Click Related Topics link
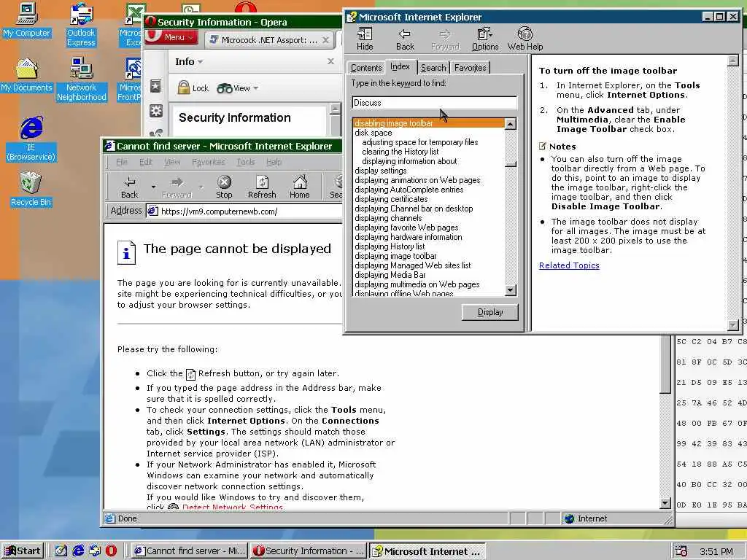Image resolution: width=747 pixels, height=560 pixels. pos(569,265)
